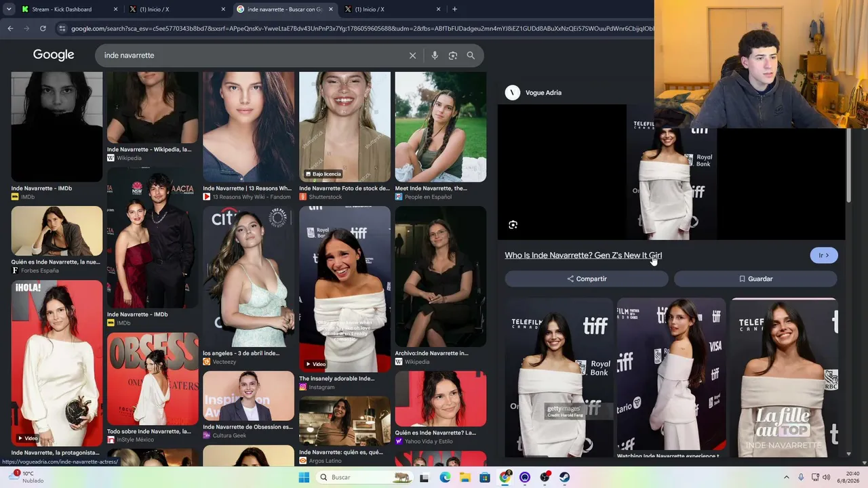Open network settings in system tray

(x=814, y=477)
